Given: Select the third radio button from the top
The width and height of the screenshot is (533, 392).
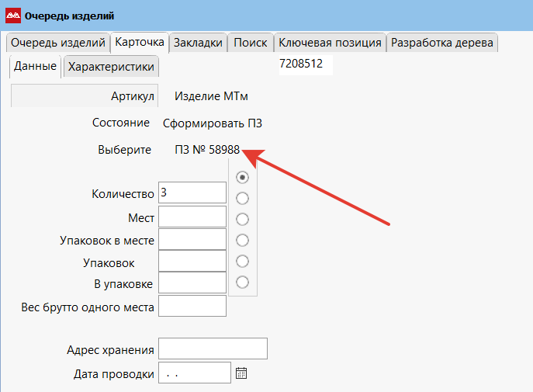Looking at the screenshot, I should (x=242, y=219).
